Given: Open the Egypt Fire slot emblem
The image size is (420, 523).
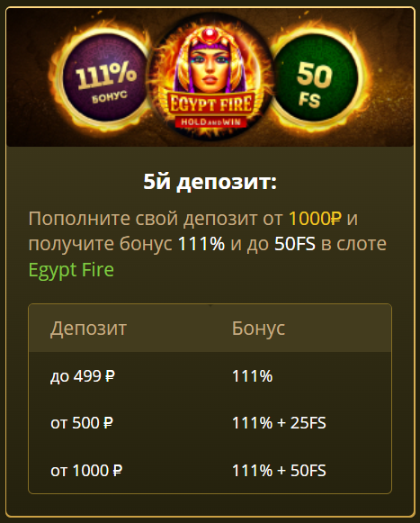Looking at the screenshot, I should (210, 77).
